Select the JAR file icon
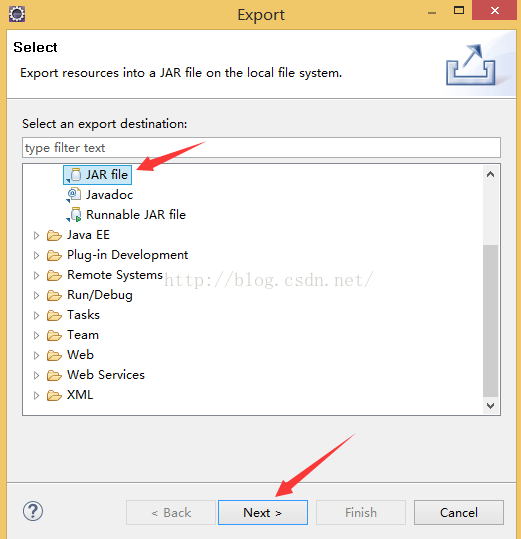This screenshot has width=521, height=539. [75, 175]
